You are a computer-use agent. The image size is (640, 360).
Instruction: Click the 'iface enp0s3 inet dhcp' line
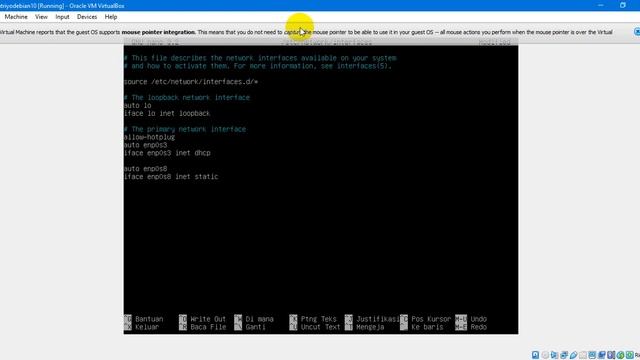coord(167,153)
